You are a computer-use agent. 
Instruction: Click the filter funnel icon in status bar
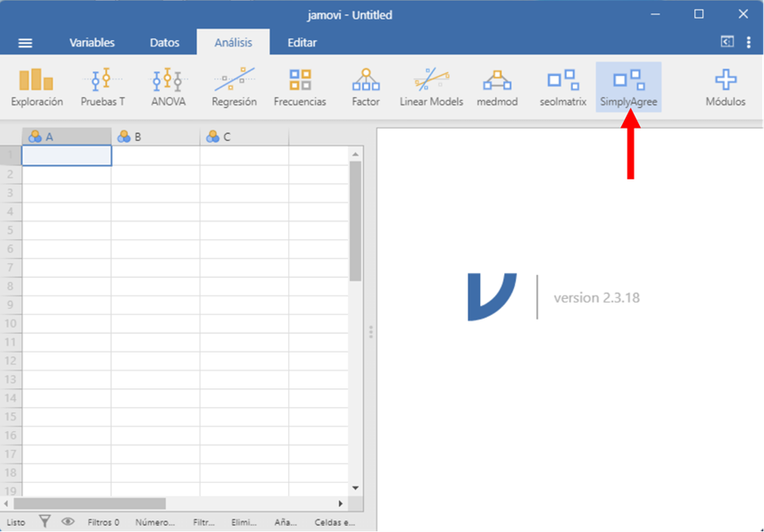tap(45, 522)
